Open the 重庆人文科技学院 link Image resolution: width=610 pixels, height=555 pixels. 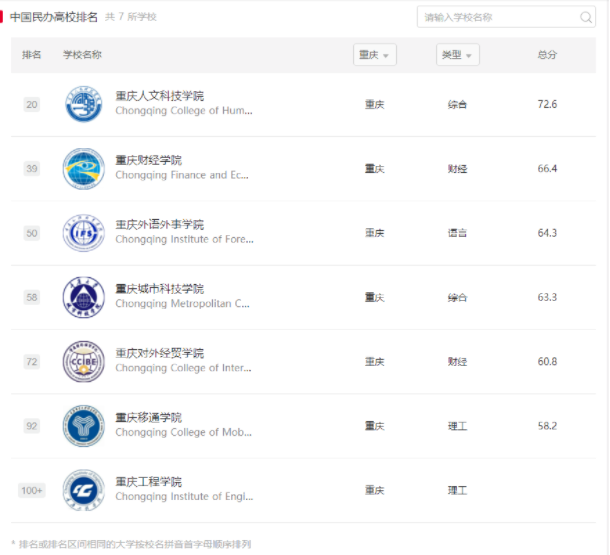click(160, 96)
